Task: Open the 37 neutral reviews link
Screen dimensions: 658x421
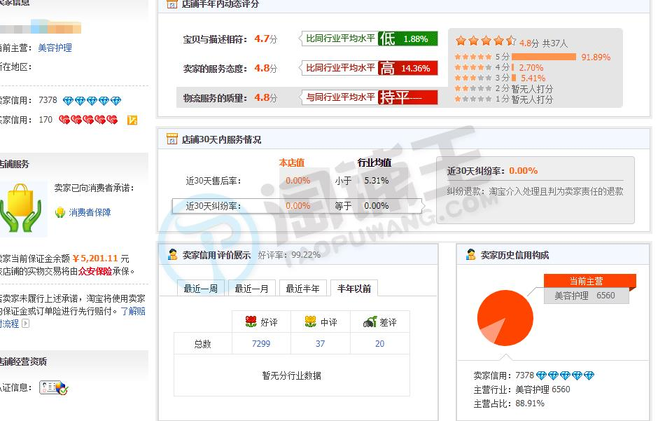Action: [x=320, y=344]
